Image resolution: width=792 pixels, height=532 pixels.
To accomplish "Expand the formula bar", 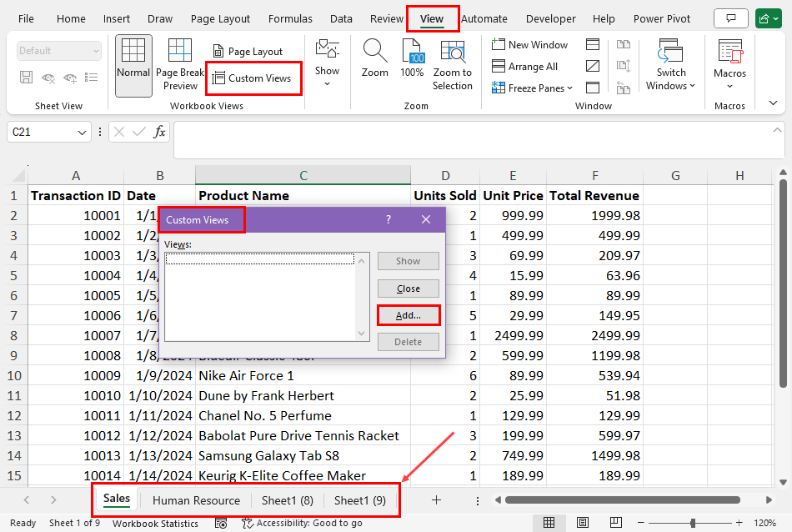I will pos(777,130).
